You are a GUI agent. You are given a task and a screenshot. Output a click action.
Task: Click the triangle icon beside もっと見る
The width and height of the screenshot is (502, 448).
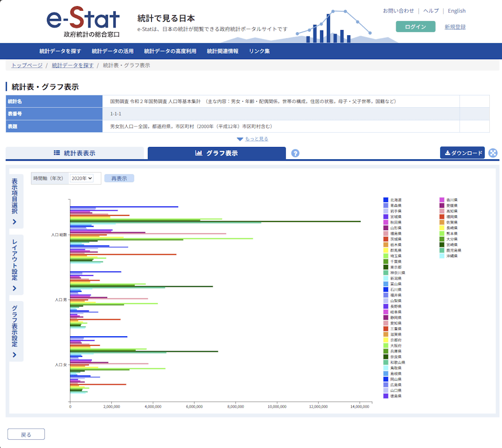pos(240,139)
